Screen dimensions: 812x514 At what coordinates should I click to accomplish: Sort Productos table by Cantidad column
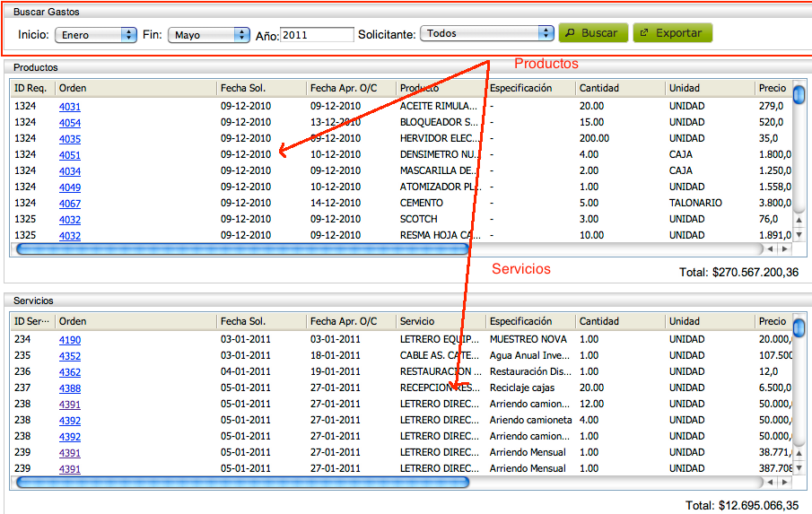[620, 88]
